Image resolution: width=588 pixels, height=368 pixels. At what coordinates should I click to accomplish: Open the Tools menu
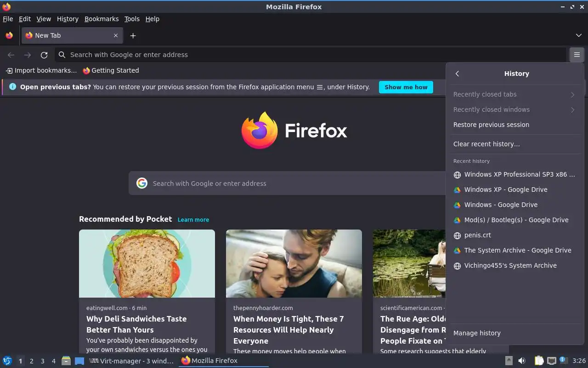(132, 19)
